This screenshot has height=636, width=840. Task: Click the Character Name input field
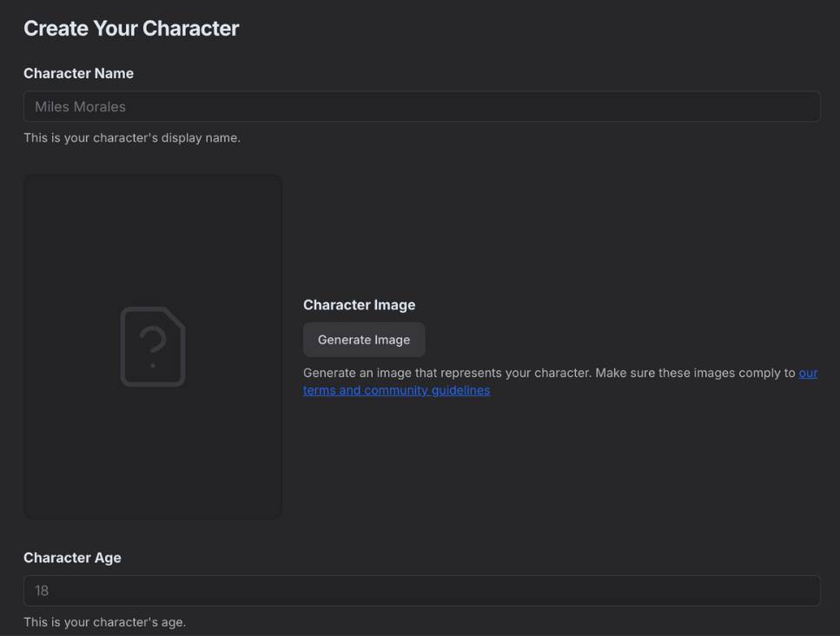coord(422,105)
